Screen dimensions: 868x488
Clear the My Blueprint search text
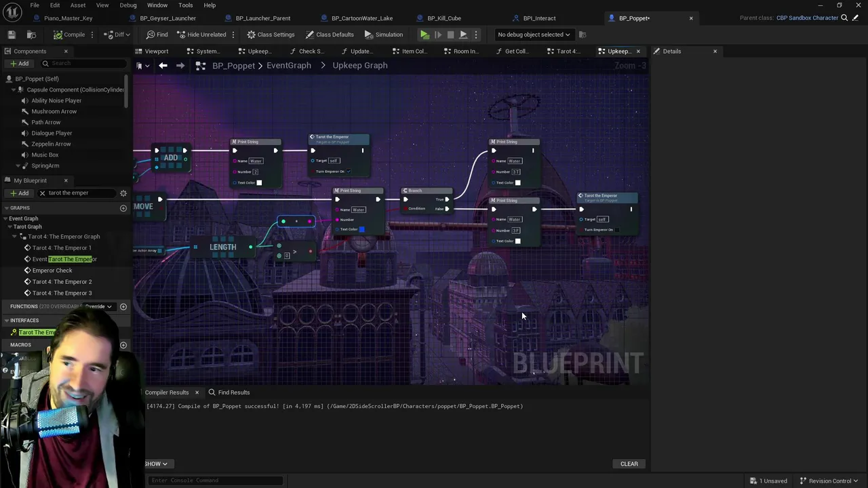(42, 193)
